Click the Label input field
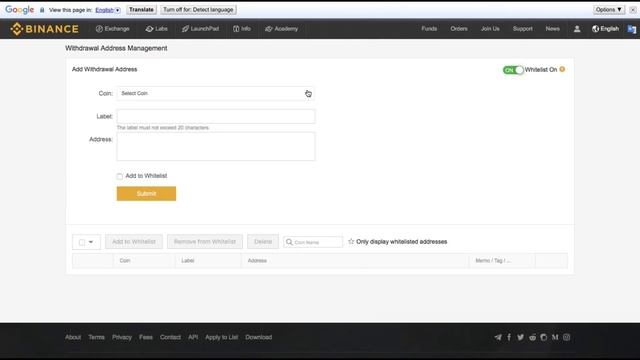Screen dimensions: 640x360 pyautogui.click(x=216, y=116)
